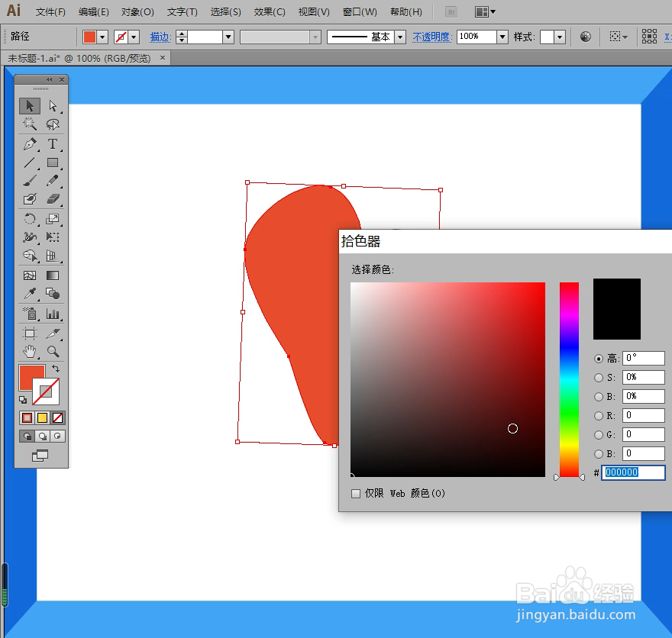Screen dimensions: 672x638
Task: Select the Hand tool
Action: click(30, 352)
